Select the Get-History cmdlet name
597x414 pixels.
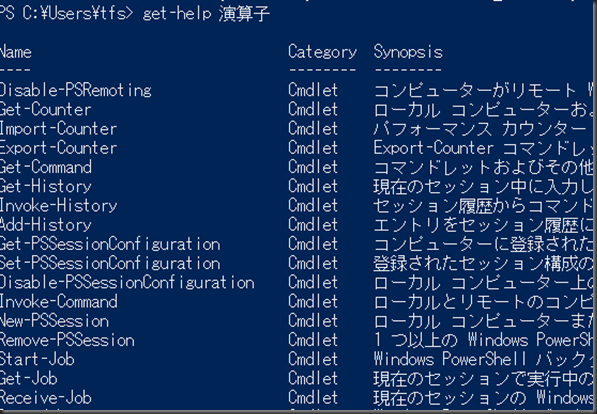[46, 187]
